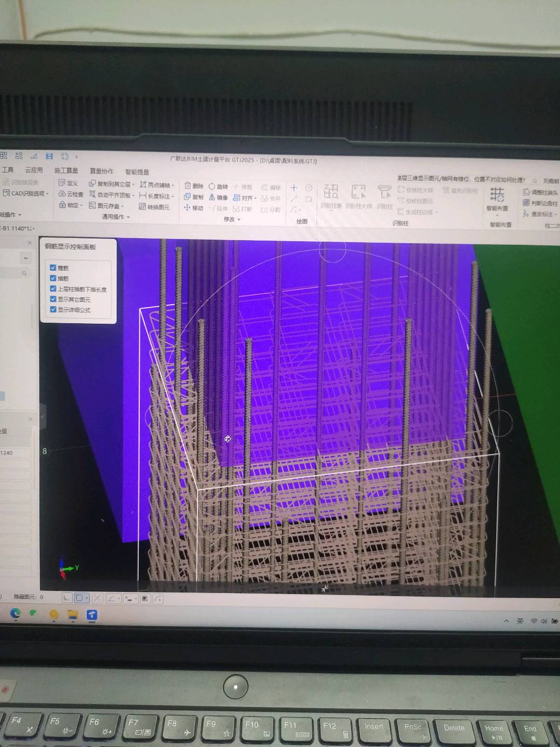
Task: Click the 判断边角柱 tool
Action: point(540,203)
